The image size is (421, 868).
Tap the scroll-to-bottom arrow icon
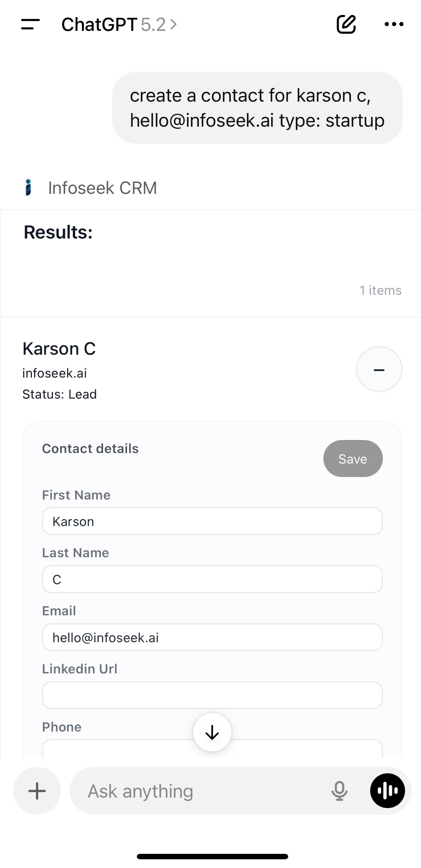point(212,732)
